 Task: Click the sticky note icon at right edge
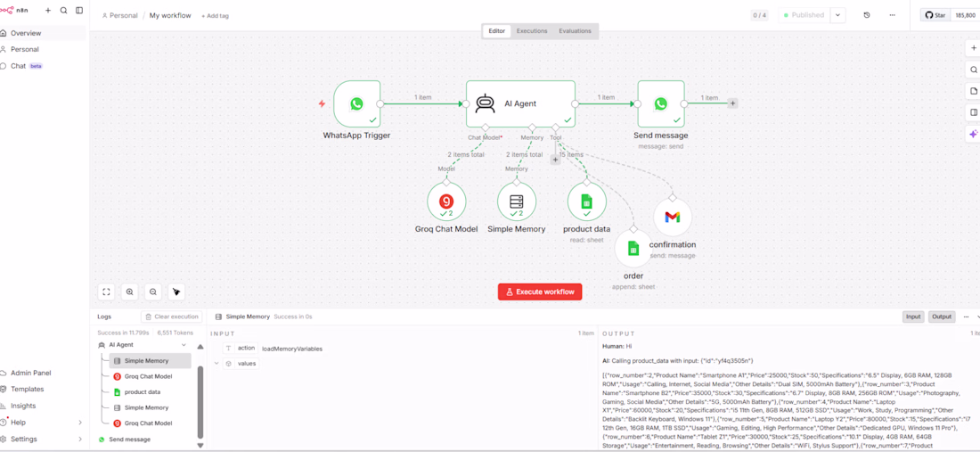coord(973,91)
